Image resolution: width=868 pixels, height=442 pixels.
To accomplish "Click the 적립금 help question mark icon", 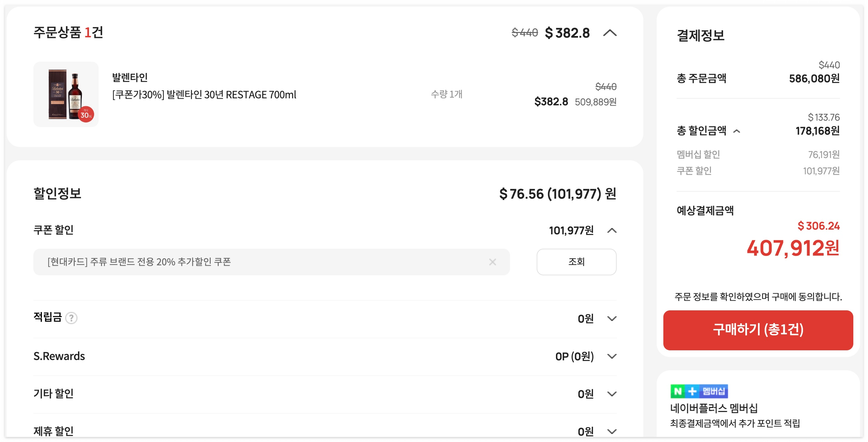I will click(71, 318).
